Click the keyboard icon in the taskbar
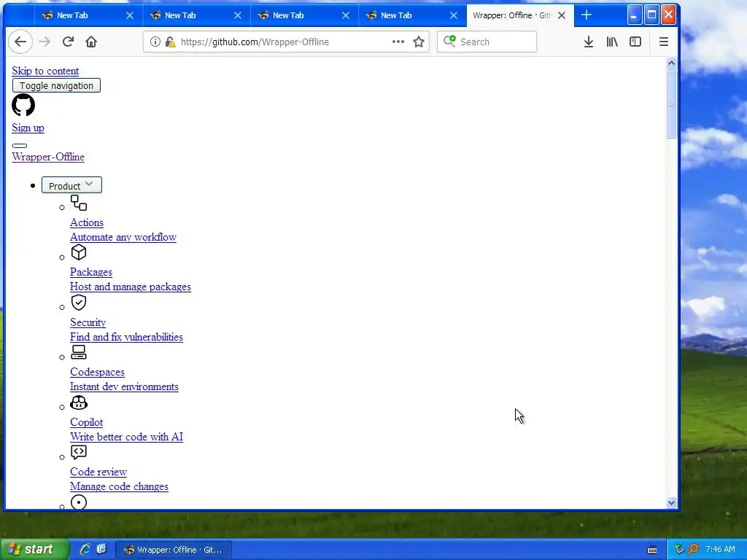 652,550
